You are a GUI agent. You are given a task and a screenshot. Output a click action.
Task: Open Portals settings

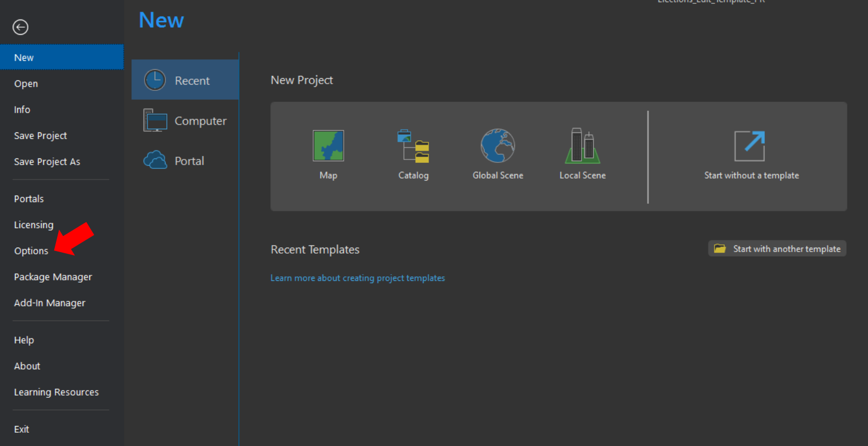pyautogui.click(x=29, y=199)
